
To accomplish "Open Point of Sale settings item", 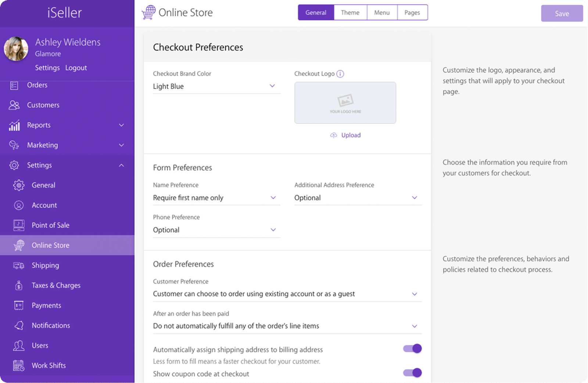I will pos(67,225).
